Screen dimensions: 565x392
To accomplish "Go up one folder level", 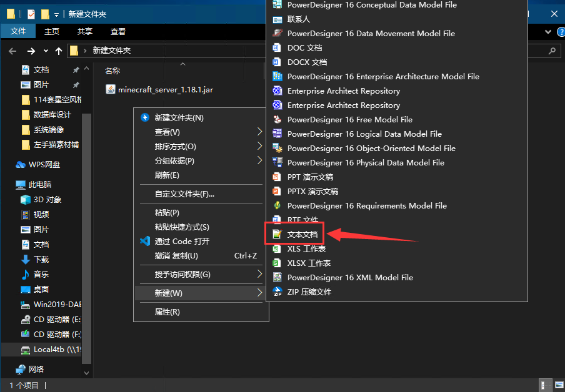I will [59, 51].
